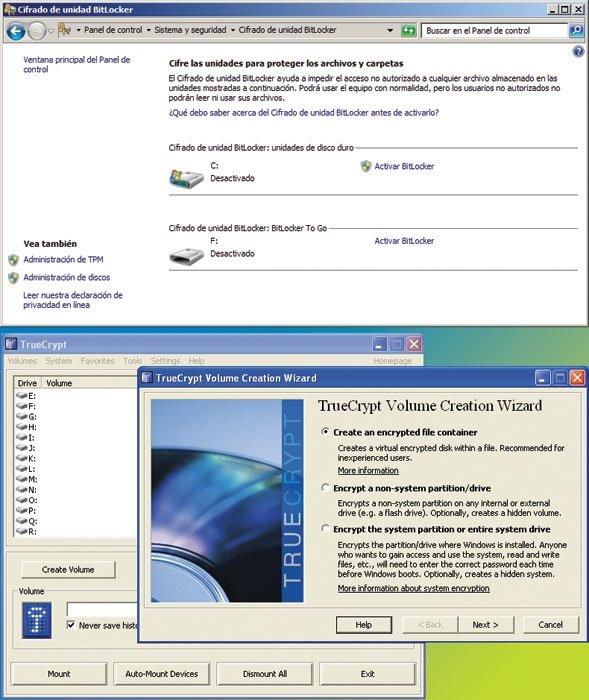Viewport: 589px width, 700px height.
Task: Click drive E: icon in TrueCrypt list
Action: click(x=21, y=396)
